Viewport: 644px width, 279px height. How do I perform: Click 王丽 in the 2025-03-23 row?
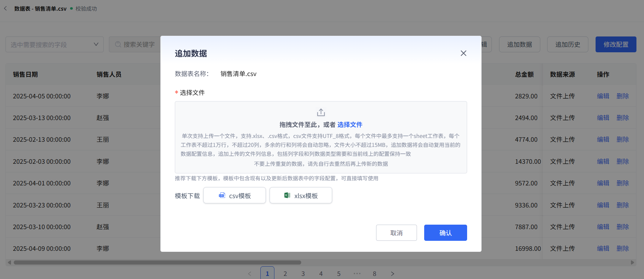pos(103,205)
